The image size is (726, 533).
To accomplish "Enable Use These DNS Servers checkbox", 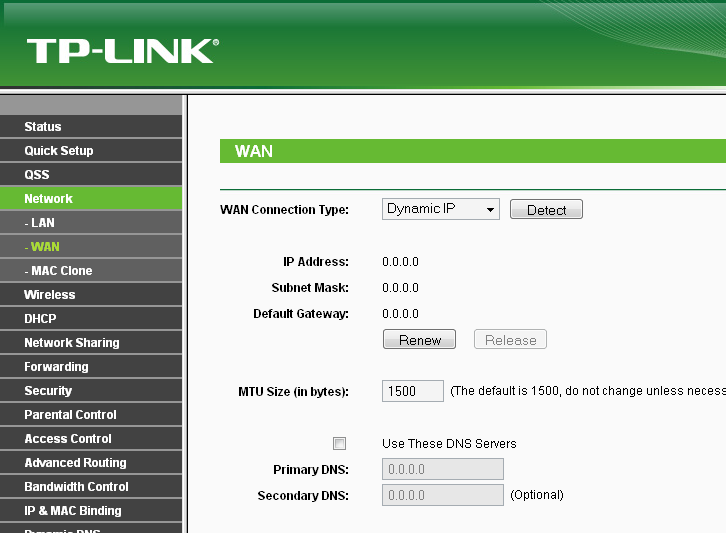I will coord(339,444).
